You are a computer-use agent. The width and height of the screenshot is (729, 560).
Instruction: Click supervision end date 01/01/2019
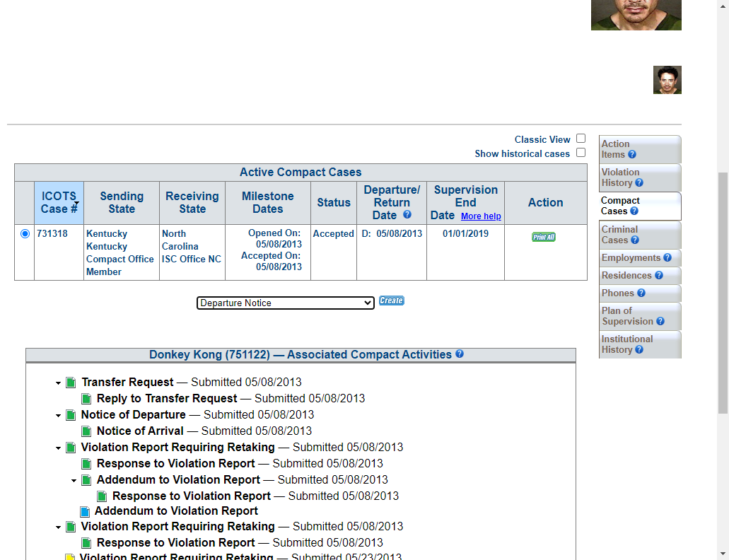(x=465, y=234)
